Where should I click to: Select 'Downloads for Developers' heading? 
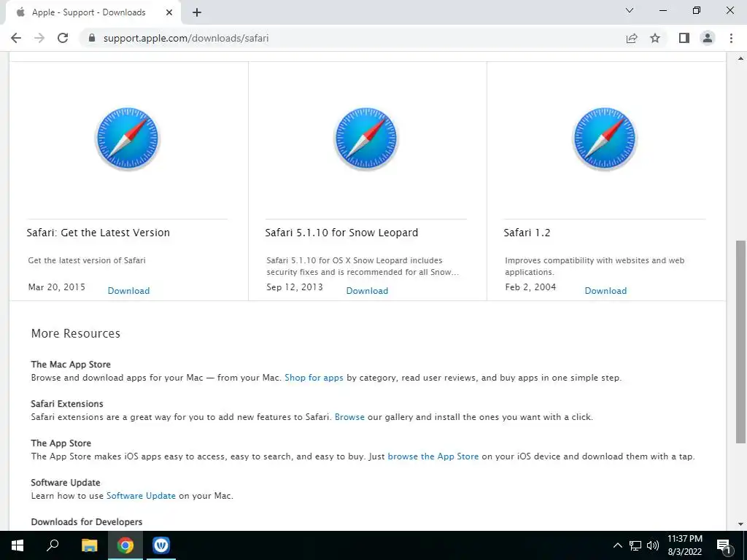pos(87,522)
